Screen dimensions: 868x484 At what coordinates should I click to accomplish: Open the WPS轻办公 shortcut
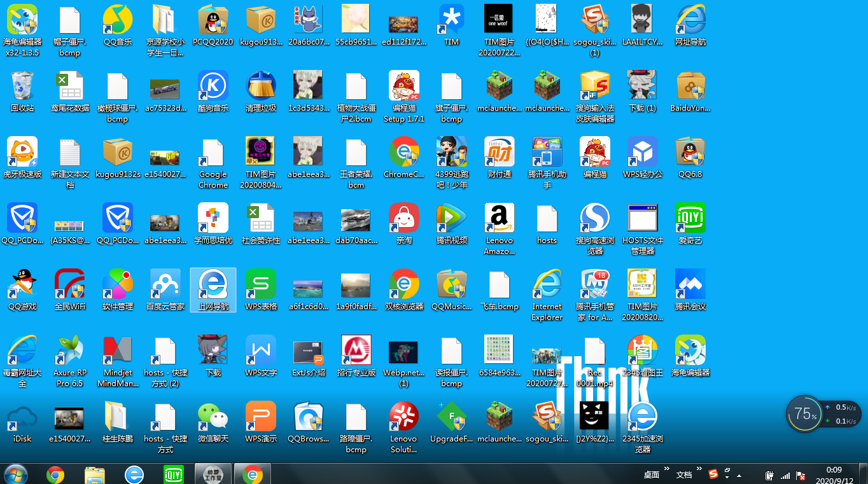[x=643, y=157]
